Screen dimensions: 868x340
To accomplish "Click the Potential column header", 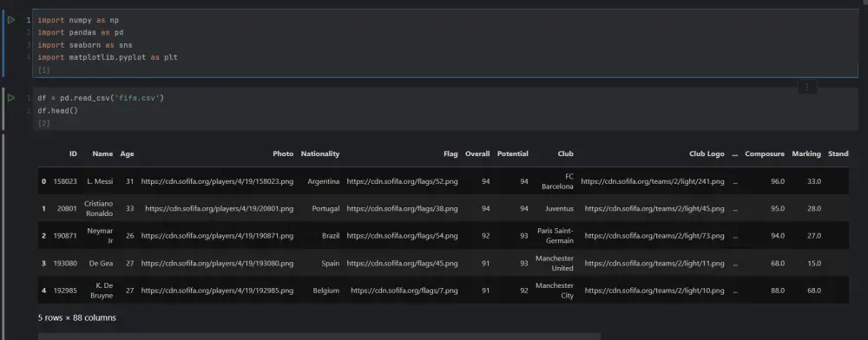I will 513,154.
